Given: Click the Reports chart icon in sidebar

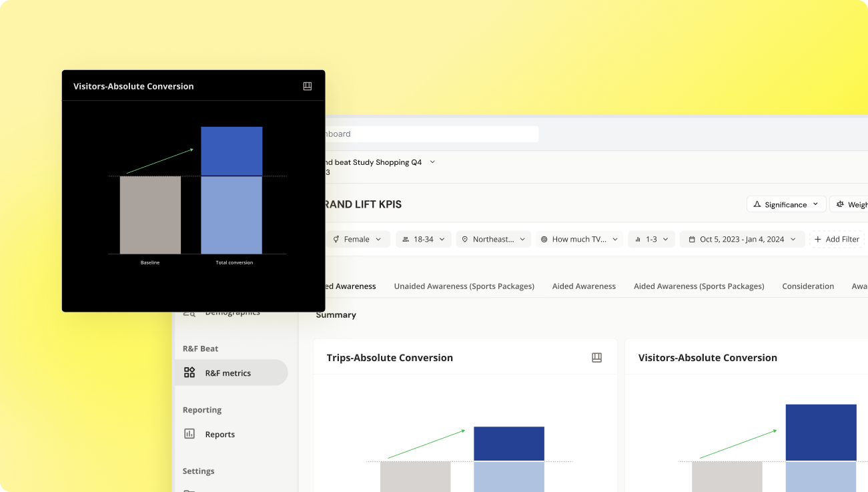Looking at the screenshot, I should pyautogui.click(x=189, y=434).
